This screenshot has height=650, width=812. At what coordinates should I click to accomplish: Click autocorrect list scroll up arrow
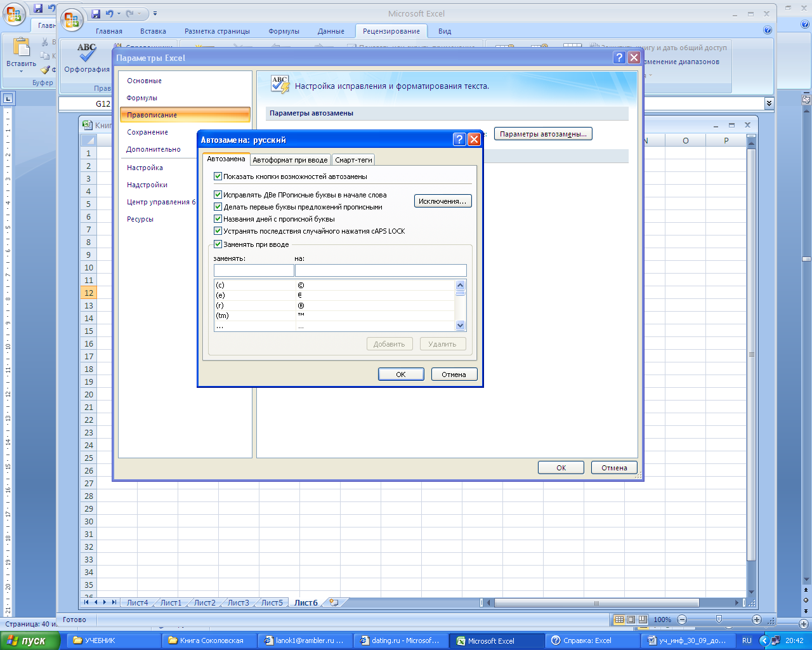pos(461,285)
